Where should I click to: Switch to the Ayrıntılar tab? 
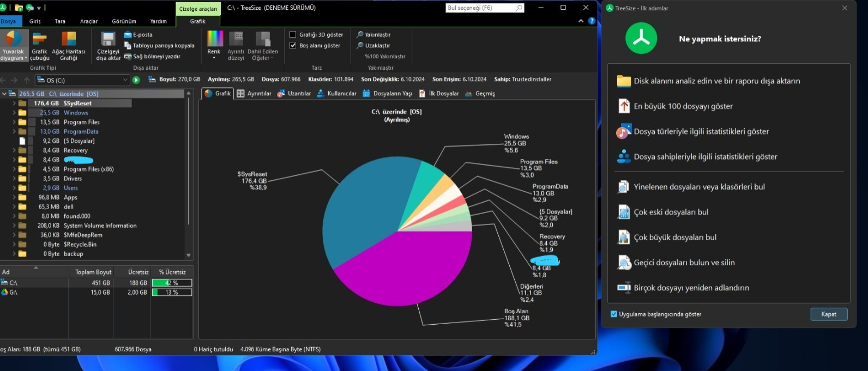(254, 94)
